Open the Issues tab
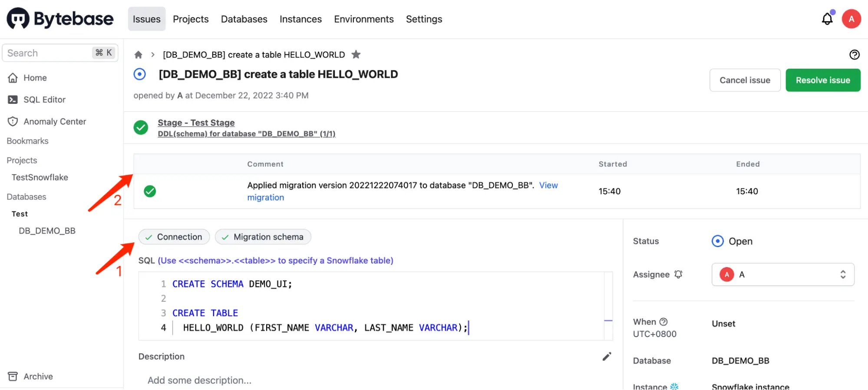This screenshot has width=868, height=390. tap(147, 19)
